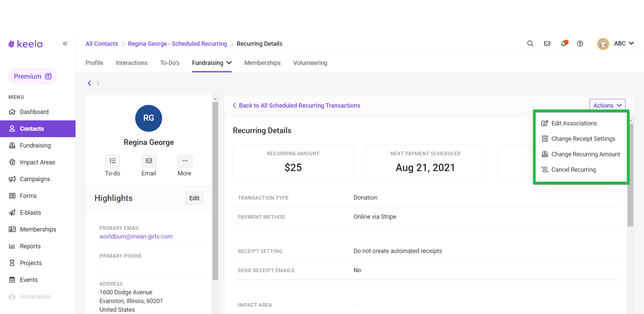The width and height of the screenshot is (644, 314).
Task: Click the Keela logo
Action: click(26, 44)
